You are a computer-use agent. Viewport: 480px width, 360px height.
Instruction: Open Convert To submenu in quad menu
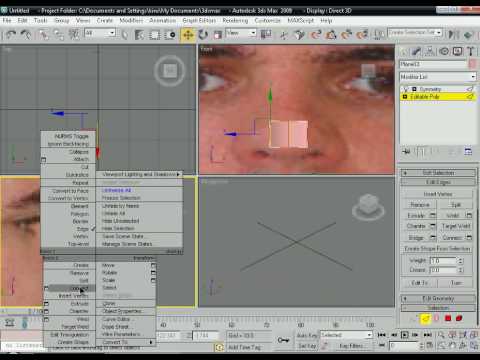(x=126, y=342)
